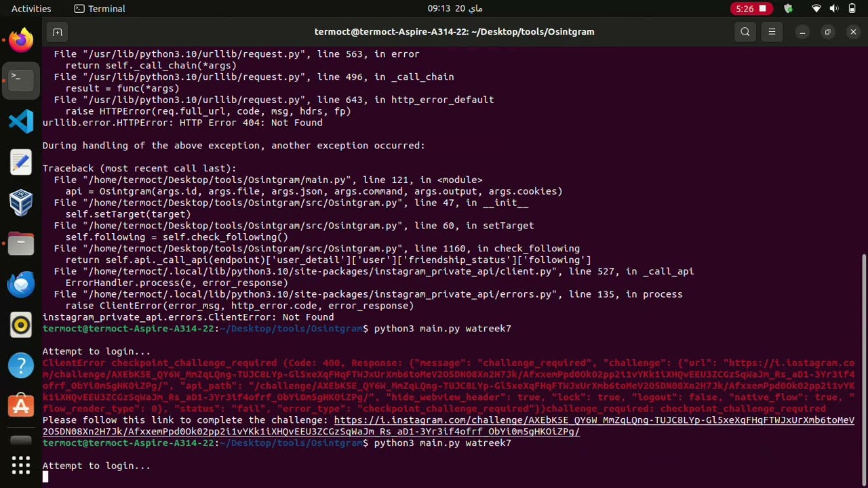The height and width of the screenshot is (488, 868).
Task: Open terminal search magnifier
Action: (x=745, y=32)
